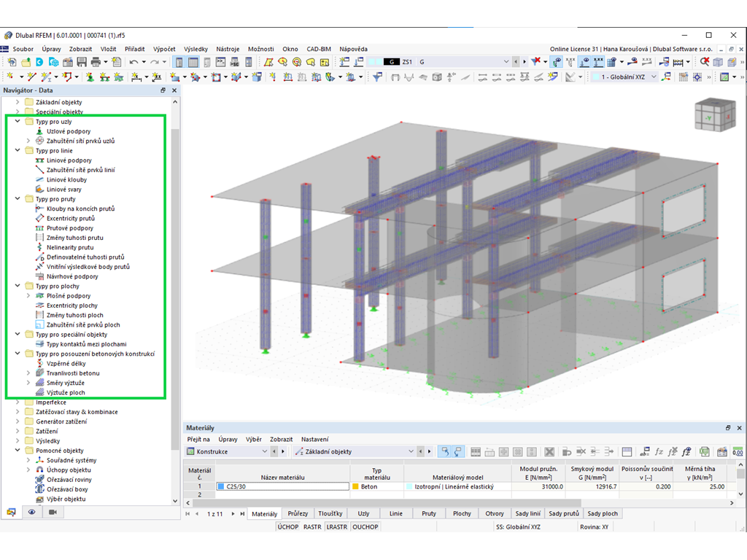Viewport: 747px width, 560px height.
Task: Select Výztuže ploch in navigator tree
Action: pos(66,392)
